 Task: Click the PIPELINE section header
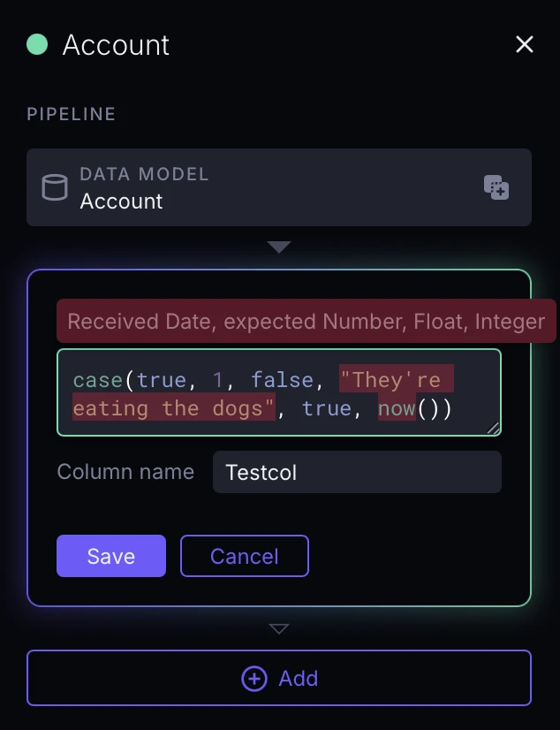tap(71, 114)
